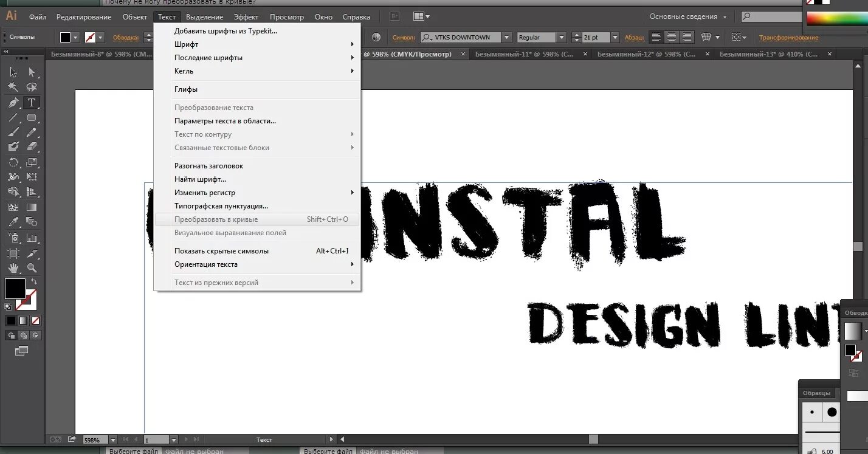
Task: Select the Mesh tool
Action: [x=13, y=207]
